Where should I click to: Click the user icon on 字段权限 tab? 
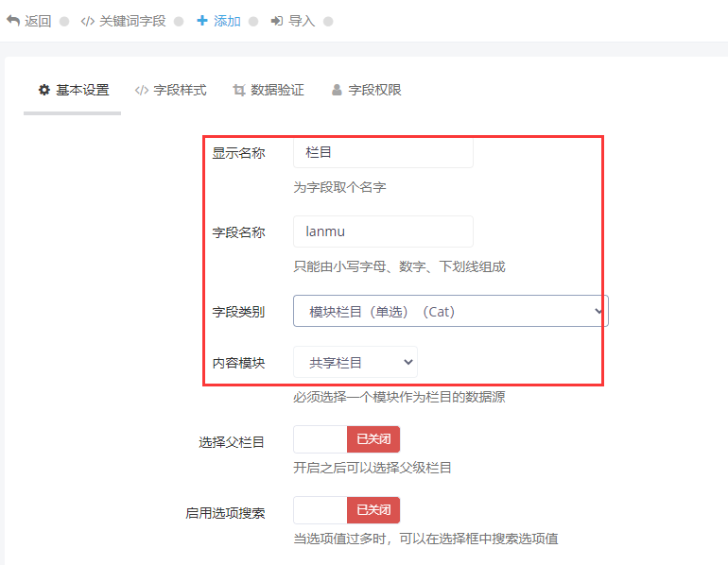click(337, 90)
